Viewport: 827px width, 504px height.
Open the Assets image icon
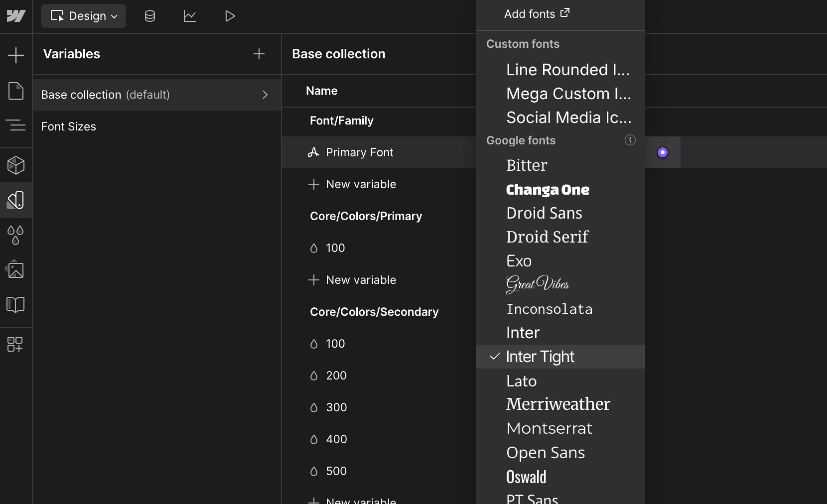[x=16, y=270]
